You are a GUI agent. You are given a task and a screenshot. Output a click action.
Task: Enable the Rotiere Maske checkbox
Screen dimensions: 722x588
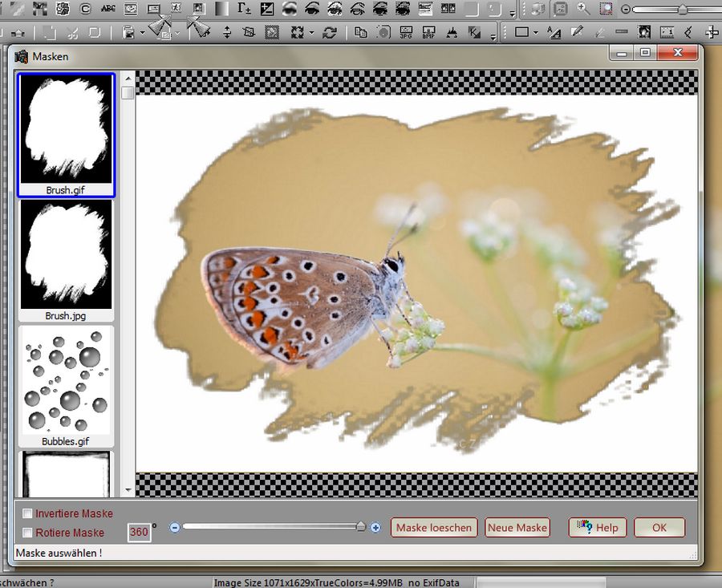pos(28,533)
